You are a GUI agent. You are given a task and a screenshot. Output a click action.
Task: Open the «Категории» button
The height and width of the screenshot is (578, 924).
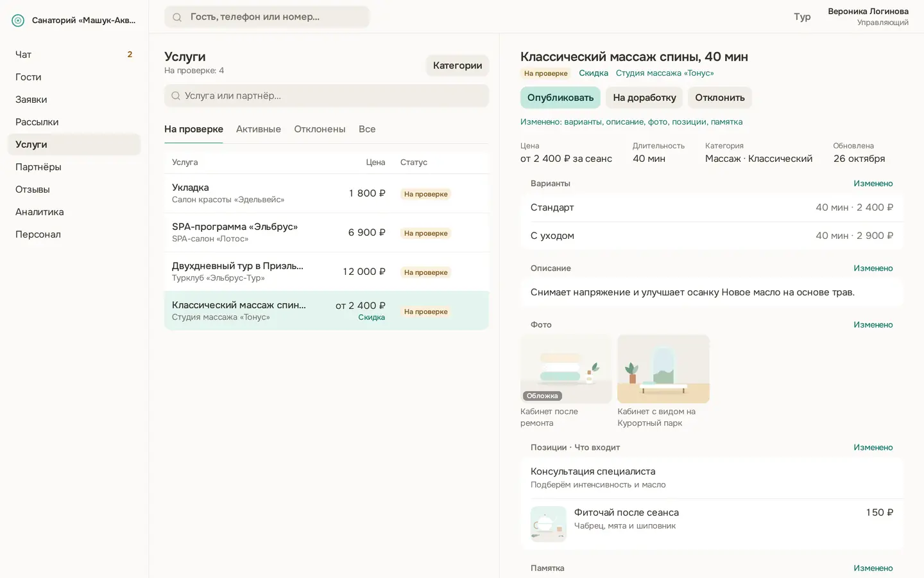click(458, 66)
